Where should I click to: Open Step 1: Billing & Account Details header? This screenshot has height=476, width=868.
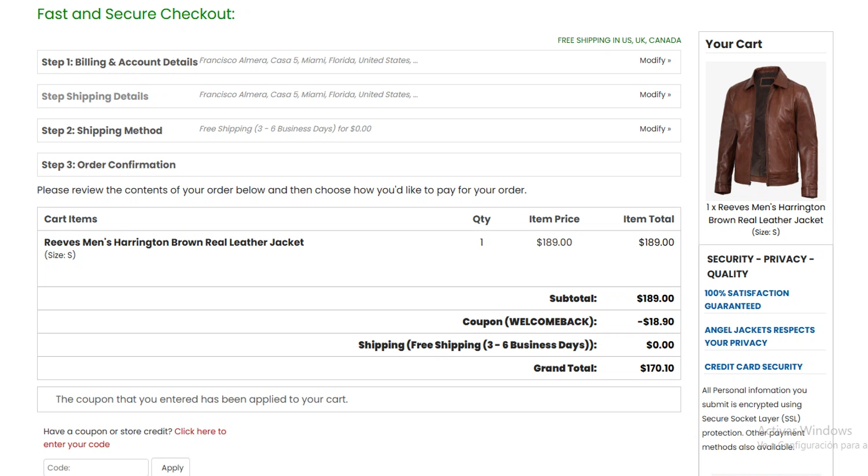coord(119,62)
